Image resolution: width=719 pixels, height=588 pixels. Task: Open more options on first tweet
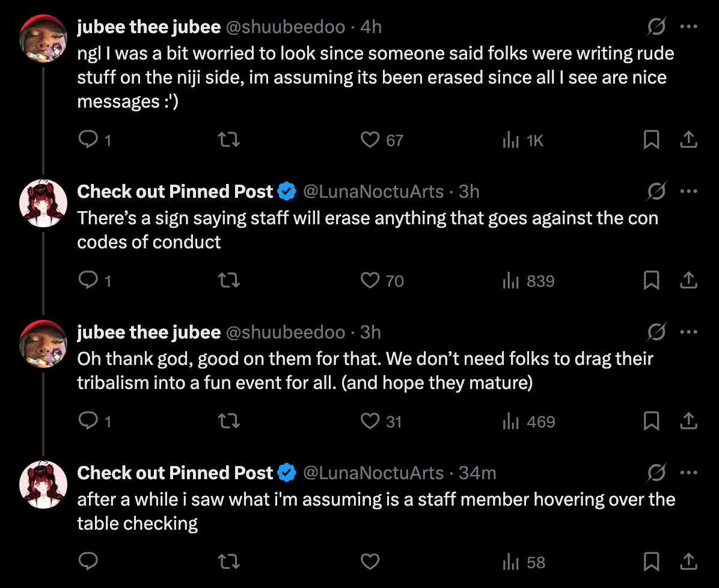tap(688, 26)
